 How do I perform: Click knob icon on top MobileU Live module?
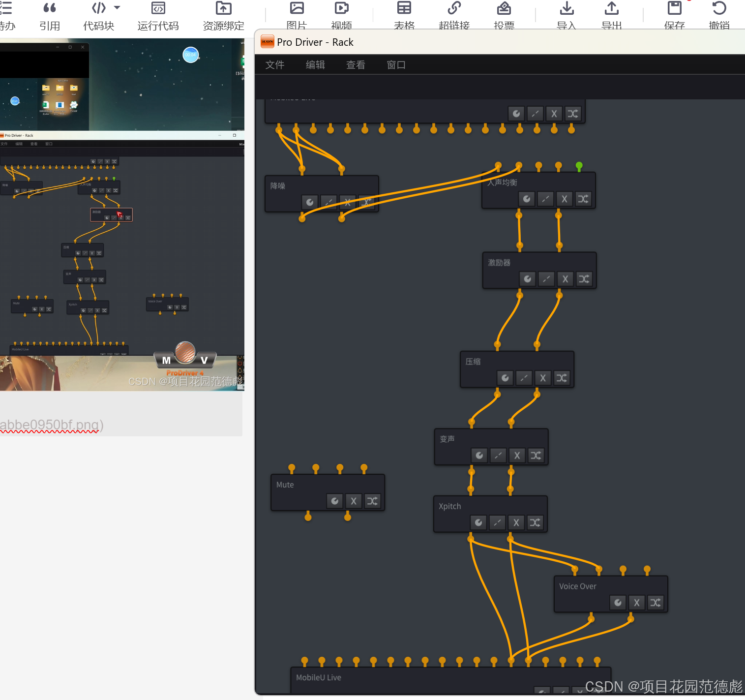coord(516,114)
